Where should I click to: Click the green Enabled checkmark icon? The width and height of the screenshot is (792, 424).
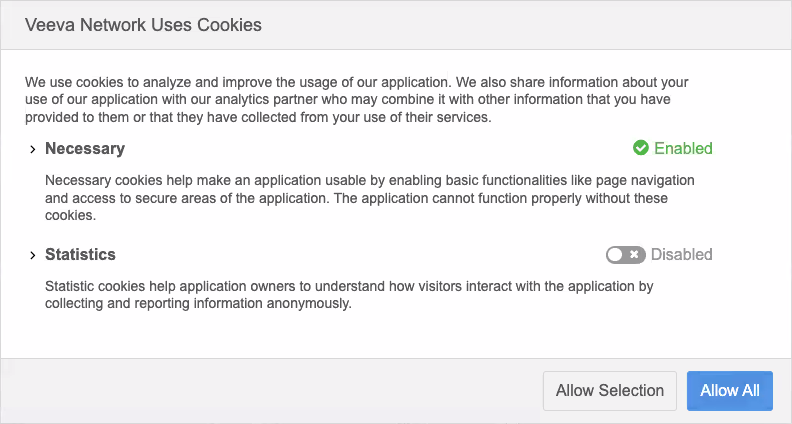641,148
